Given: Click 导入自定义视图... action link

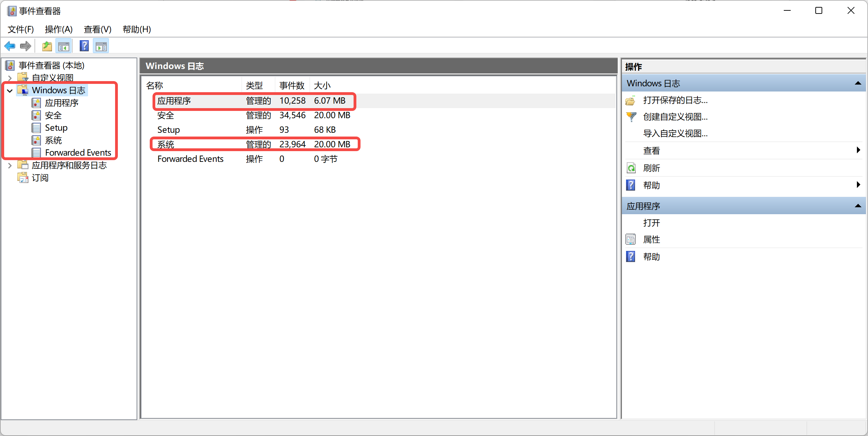Looking at the screenshot, I should point(675,133).
